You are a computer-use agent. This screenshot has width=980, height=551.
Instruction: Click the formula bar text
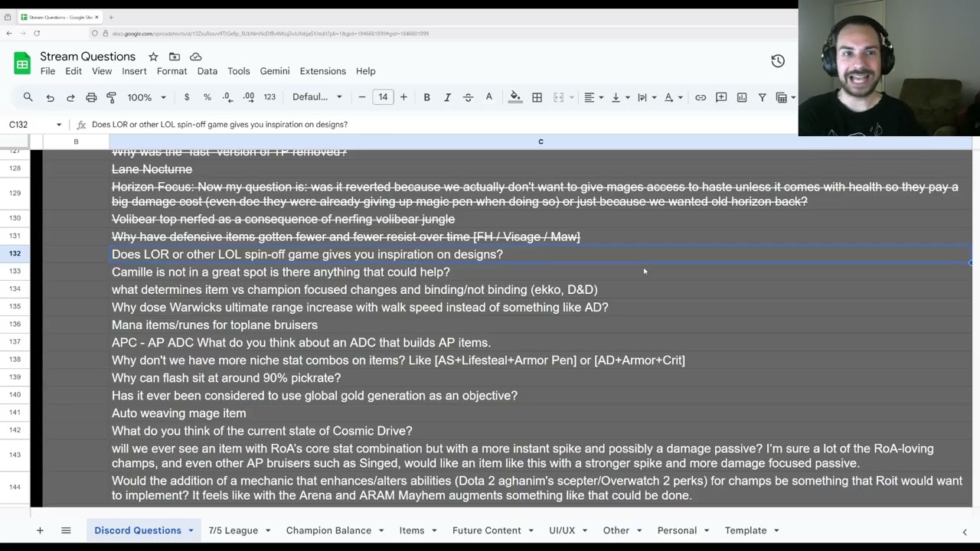coord(220,125)
